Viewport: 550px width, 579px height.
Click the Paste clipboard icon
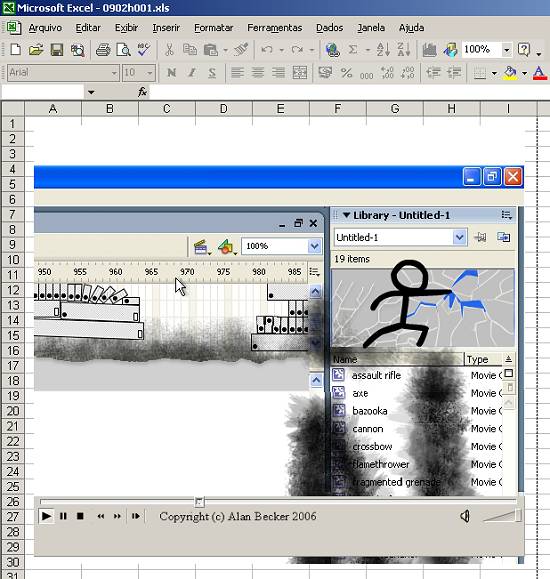211,49
